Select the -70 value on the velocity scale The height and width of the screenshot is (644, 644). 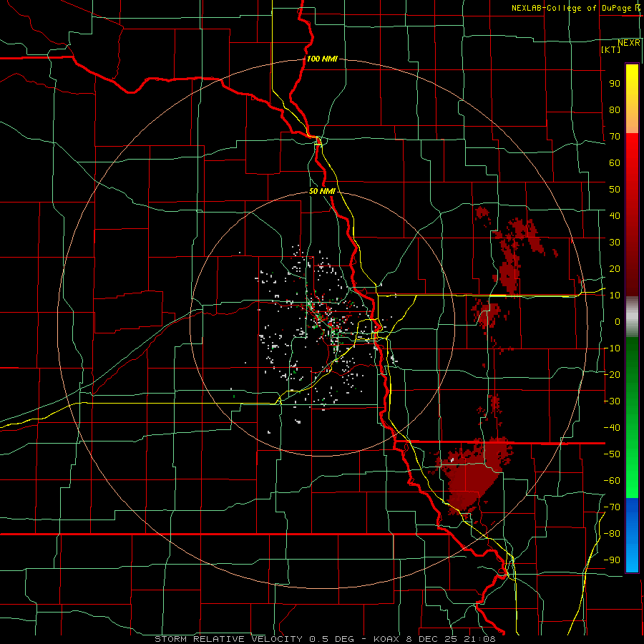pos(612,507)
